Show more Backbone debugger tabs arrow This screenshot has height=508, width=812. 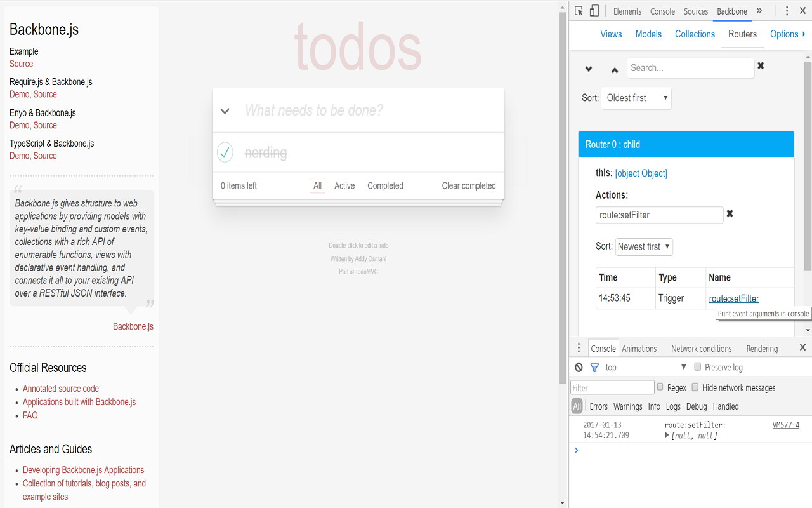[804, 34]
